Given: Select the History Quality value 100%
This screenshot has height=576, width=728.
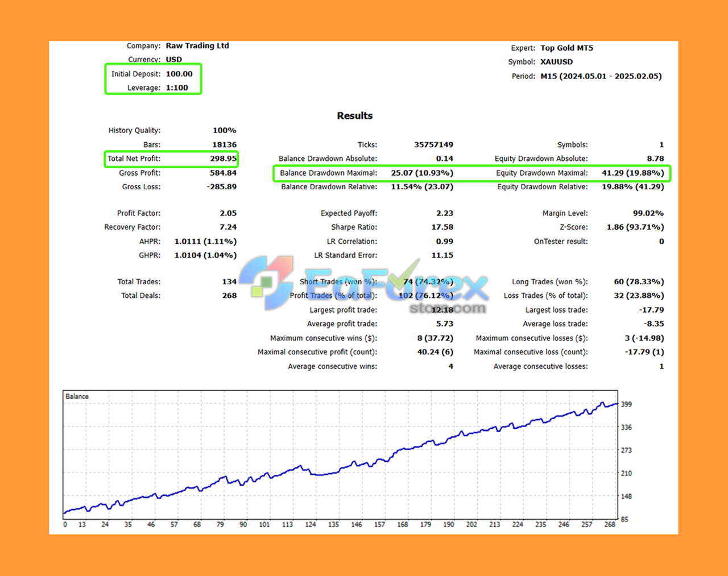Looking at the screenshot, I should [225, 130].
